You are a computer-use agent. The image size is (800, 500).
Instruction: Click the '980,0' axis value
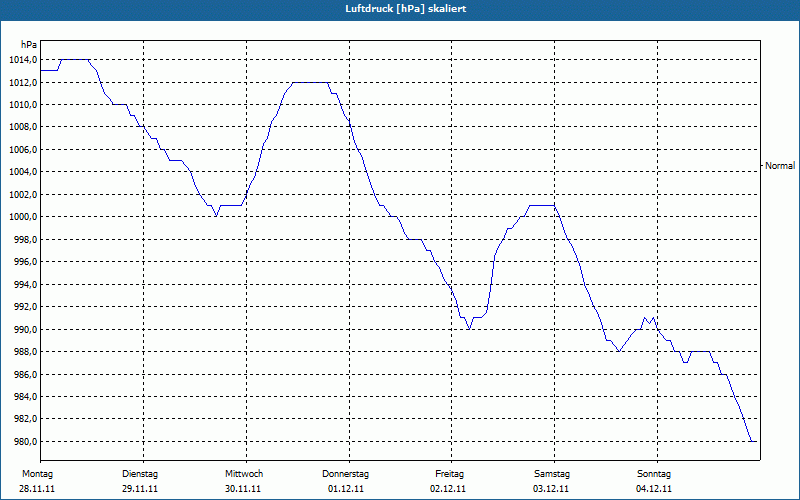click(25, 441)
